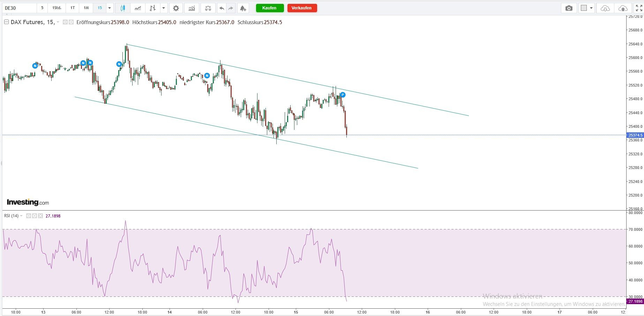Switch to the 1T daily timeframe
The height and width of the screenshot is (316, 644).
click(73, 8)
